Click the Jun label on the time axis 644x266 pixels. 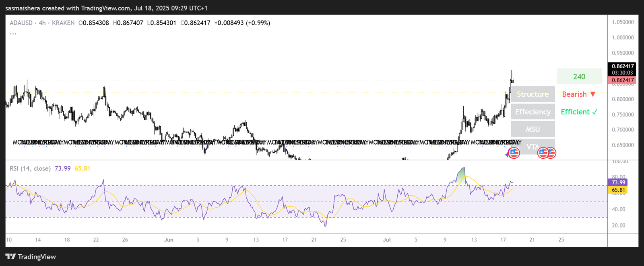169,240
